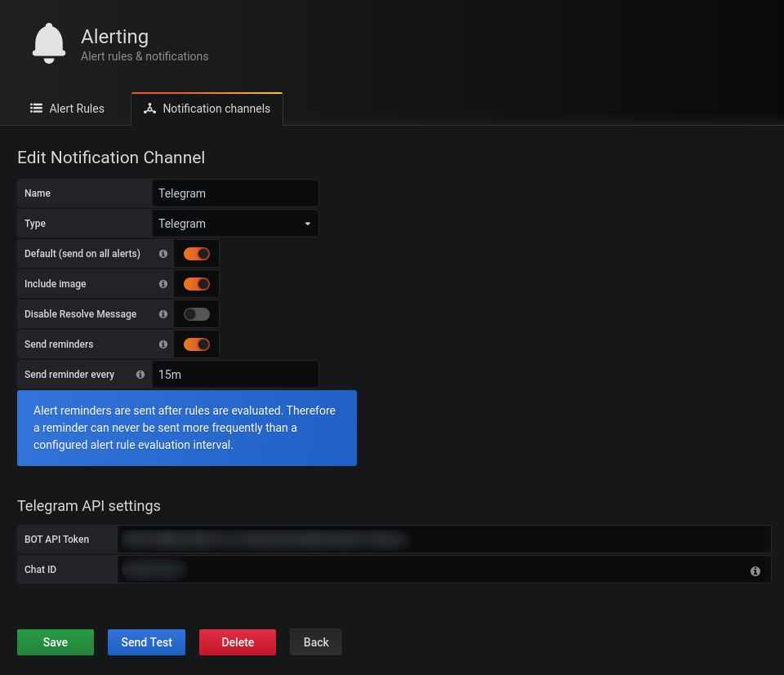Click the Send Test button
Viewport: 784px width, 675px height.
pos(146,642)
